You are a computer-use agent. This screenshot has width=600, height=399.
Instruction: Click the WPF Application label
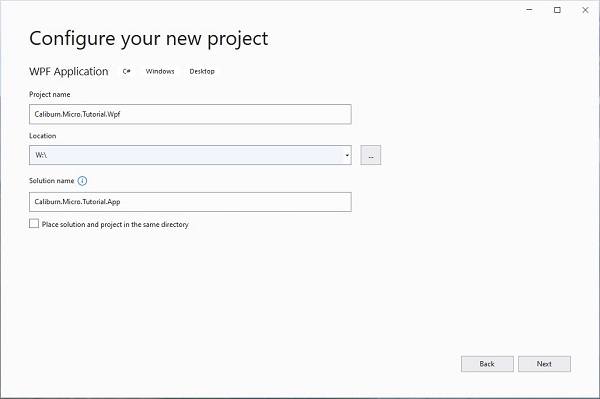pyautogui.click(x=69, y=72)
